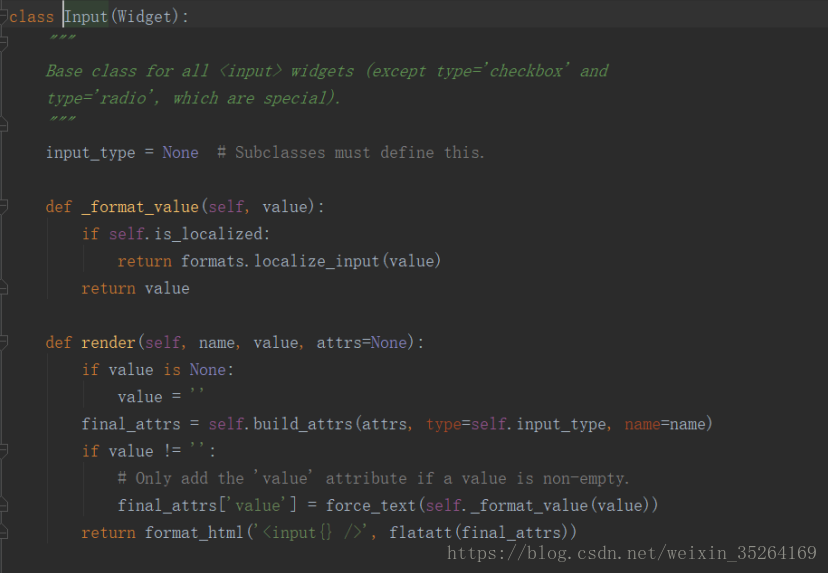Click the force_text function call
This screenshot has width=828, height=573.
tap(371, 505)
